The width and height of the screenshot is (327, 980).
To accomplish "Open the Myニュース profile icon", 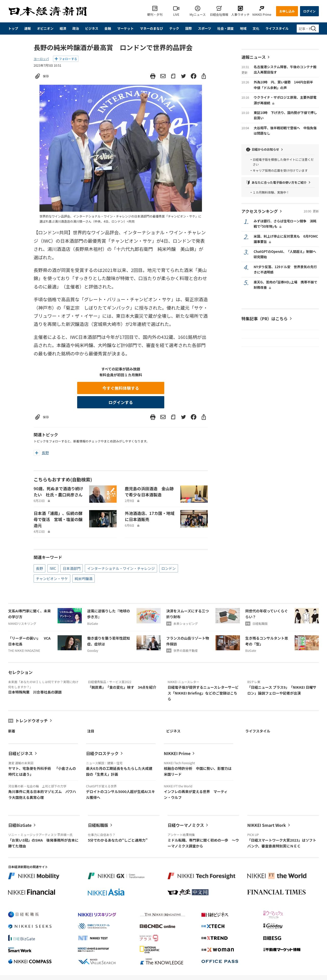I will point(197,8).
